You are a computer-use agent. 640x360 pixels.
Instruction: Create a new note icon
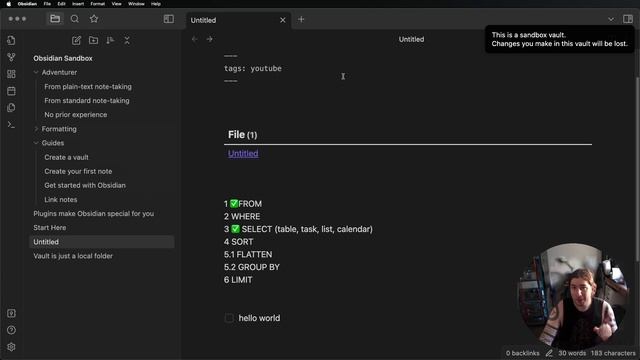click(76, 40)
